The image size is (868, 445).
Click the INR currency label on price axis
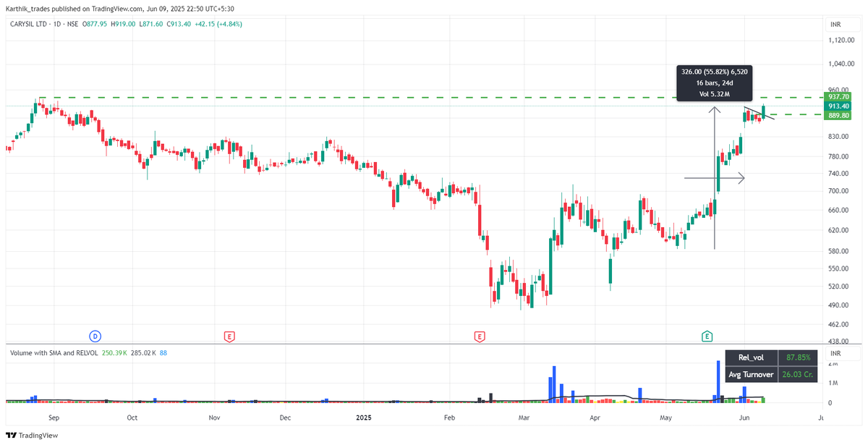click(835, 24)
